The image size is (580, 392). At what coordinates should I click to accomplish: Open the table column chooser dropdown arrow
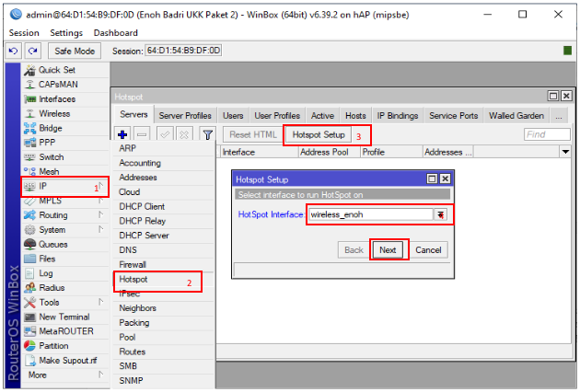pos(565,152)
